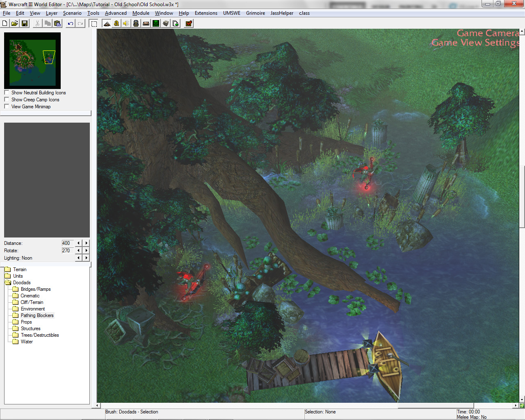The image size is (525, 420).
Task: Increase the Rotate value with right arrow
Action: pyautogui.click(x=86, y=251)
